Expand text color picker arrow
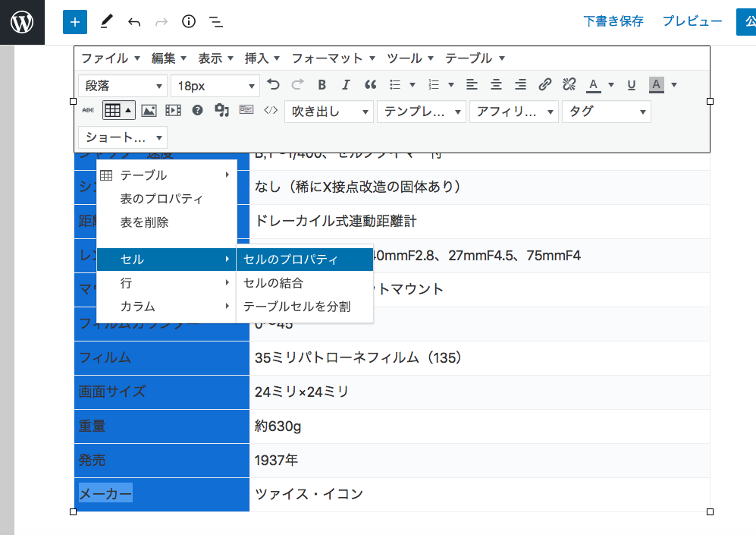Screen dimensions: 756x535 pos(611,85)
